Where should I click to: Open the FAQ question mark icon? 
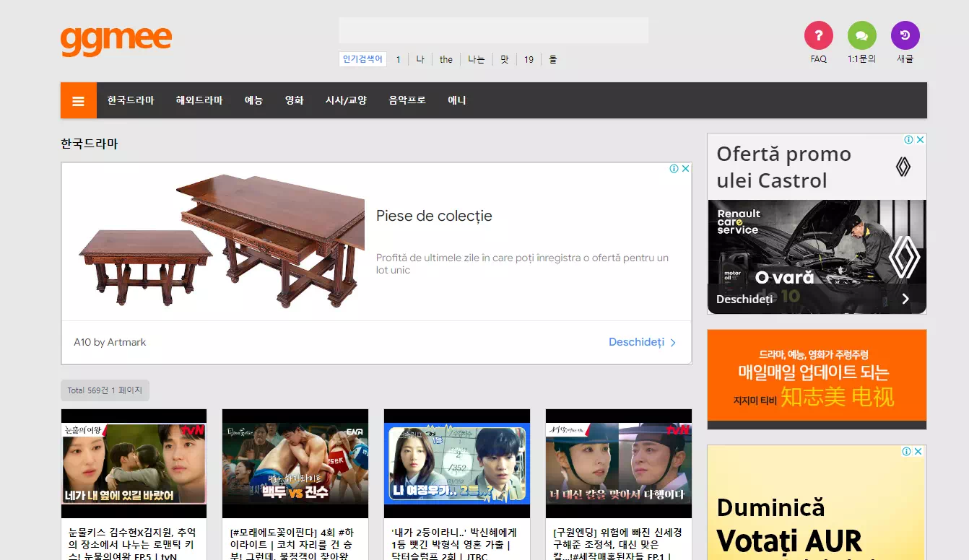pyautogui.click(x=818, y=35)
